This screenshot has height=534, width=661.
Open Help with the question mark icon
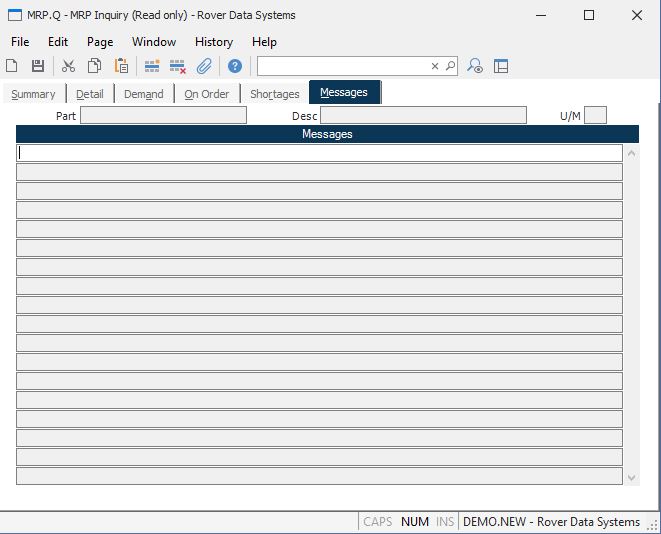[235, 66]
